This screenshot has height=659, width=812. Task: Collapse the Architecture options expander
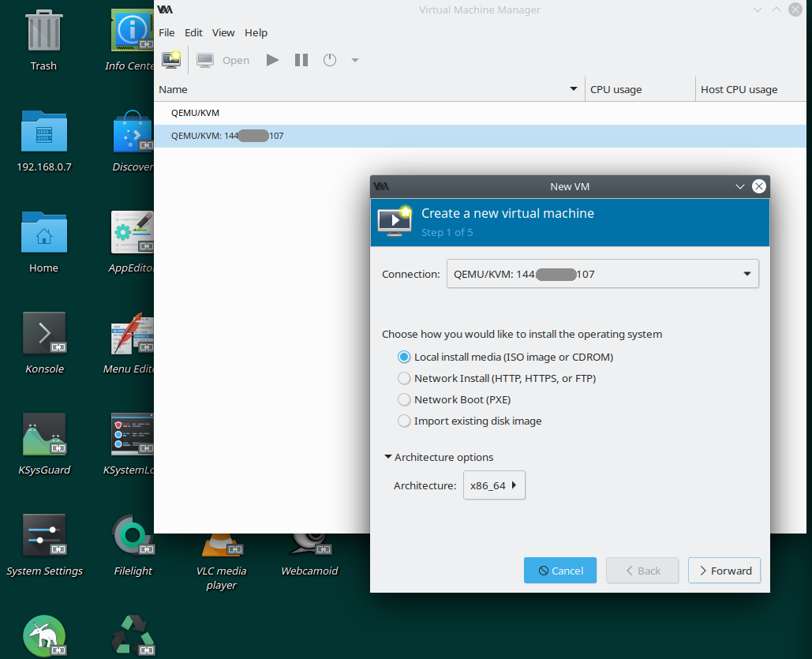click(439, 457)
